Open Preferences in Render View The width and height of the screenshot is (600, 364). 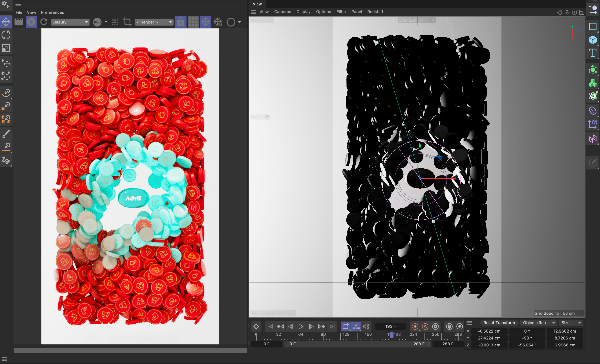(52, 12)
